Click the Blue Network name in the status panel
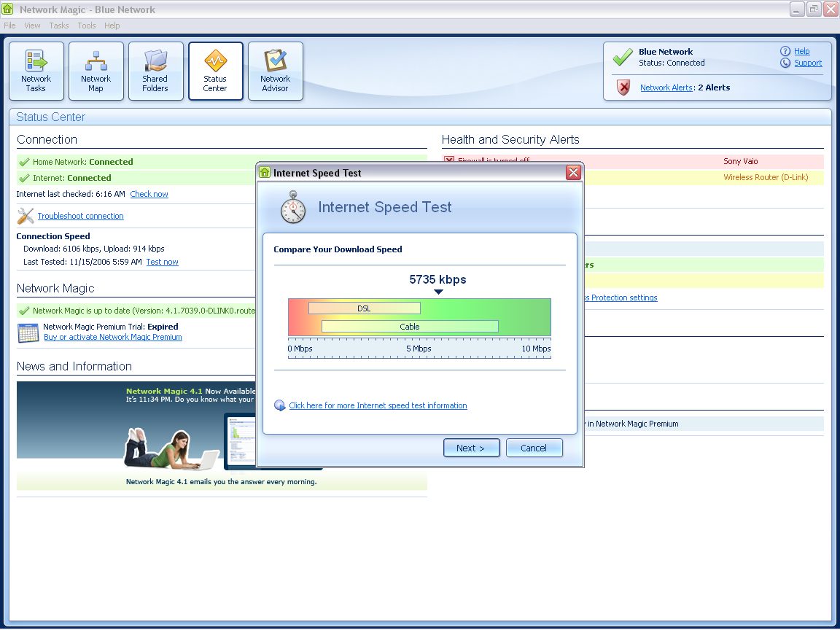 coord(665,52)
